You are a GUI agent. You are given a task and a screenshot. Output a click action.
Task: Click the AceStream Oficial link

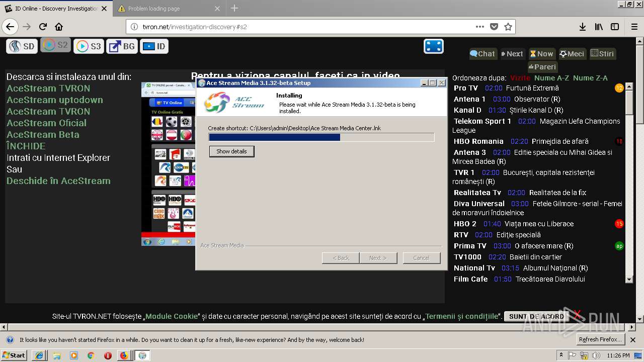tap(46, 123)
